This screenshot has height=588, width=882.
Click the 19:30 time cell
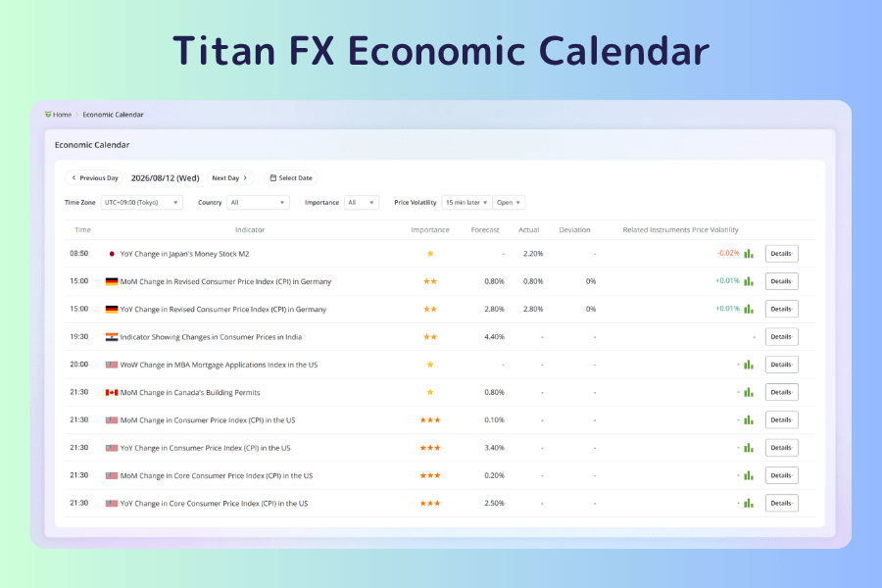[79, 336]
